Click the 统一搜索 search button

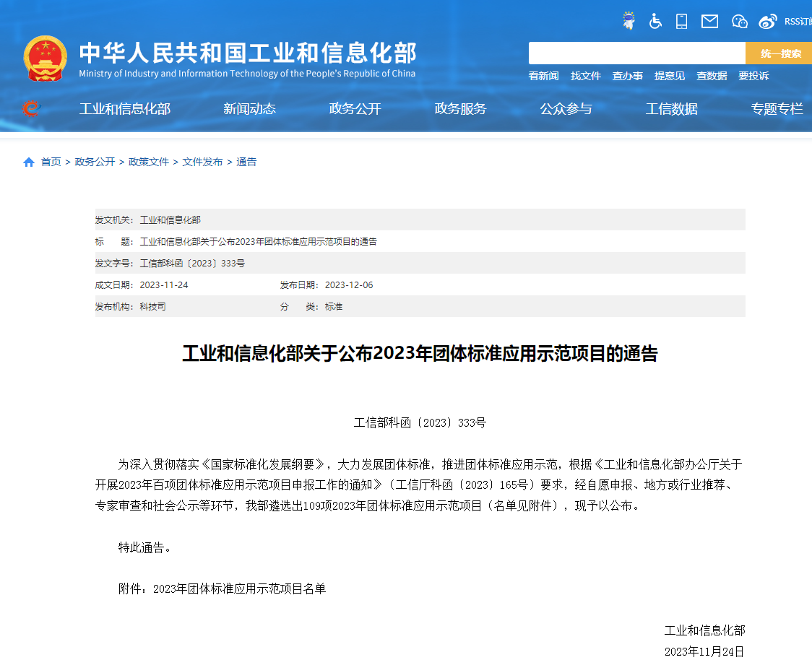point(779,53)
